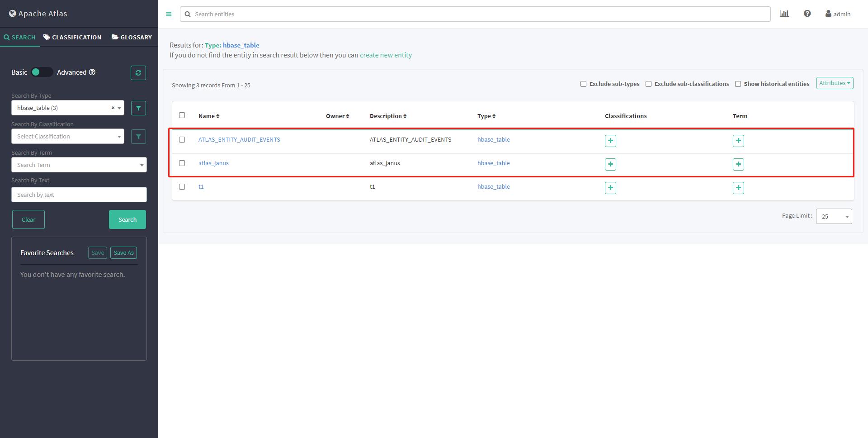Click the Clear button

28,219
